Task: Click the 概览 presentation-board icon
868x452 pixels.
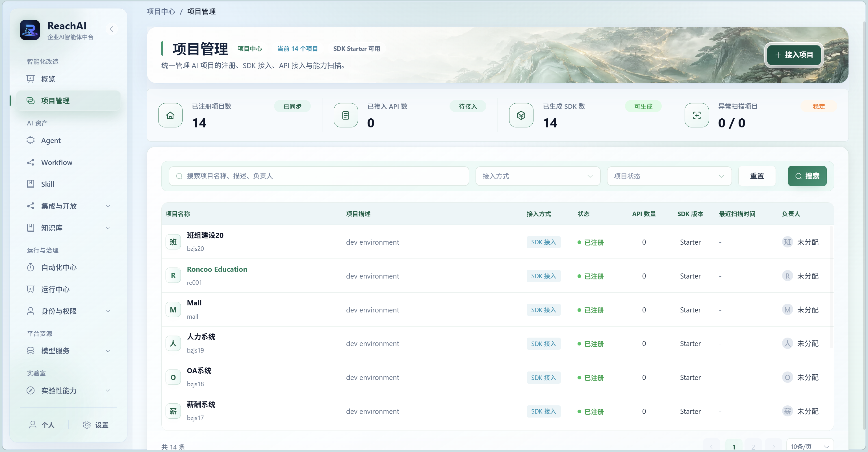Action: pyautogui.click(x=31, y=79)
